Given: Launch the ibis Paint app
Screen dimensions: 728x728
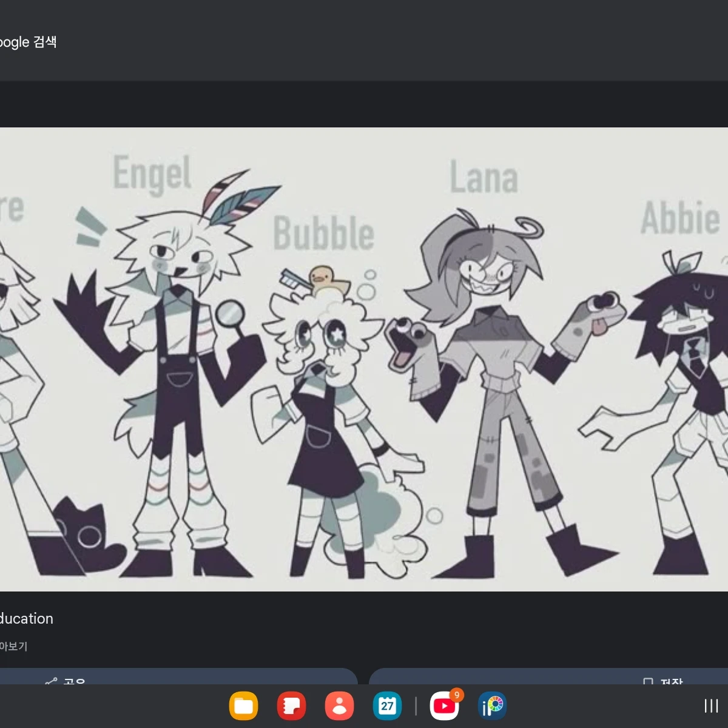Looking at the screenshot, I should [493, 706].
